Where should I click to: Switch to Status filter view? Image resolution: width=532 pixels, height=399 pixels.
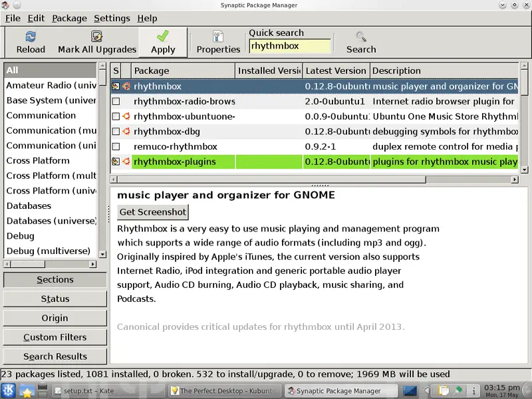[x=55, y=299]
